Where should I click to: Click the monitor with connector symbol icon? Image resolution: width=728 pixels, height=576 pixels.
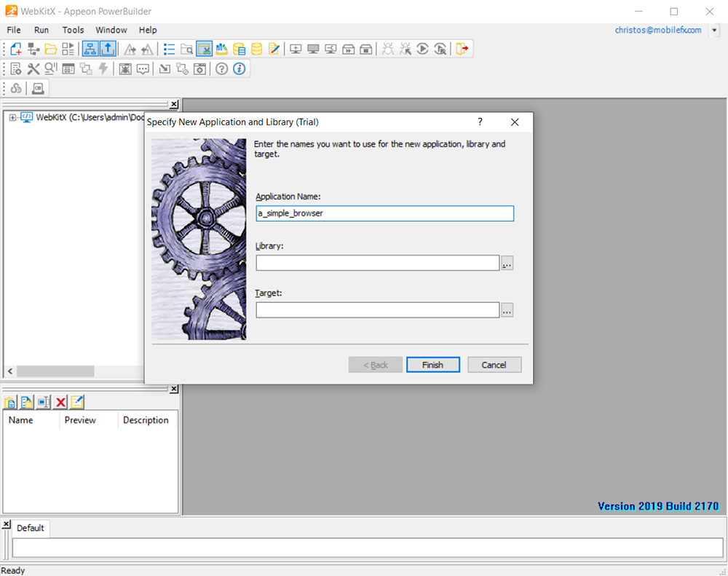(x=331, y=49)
